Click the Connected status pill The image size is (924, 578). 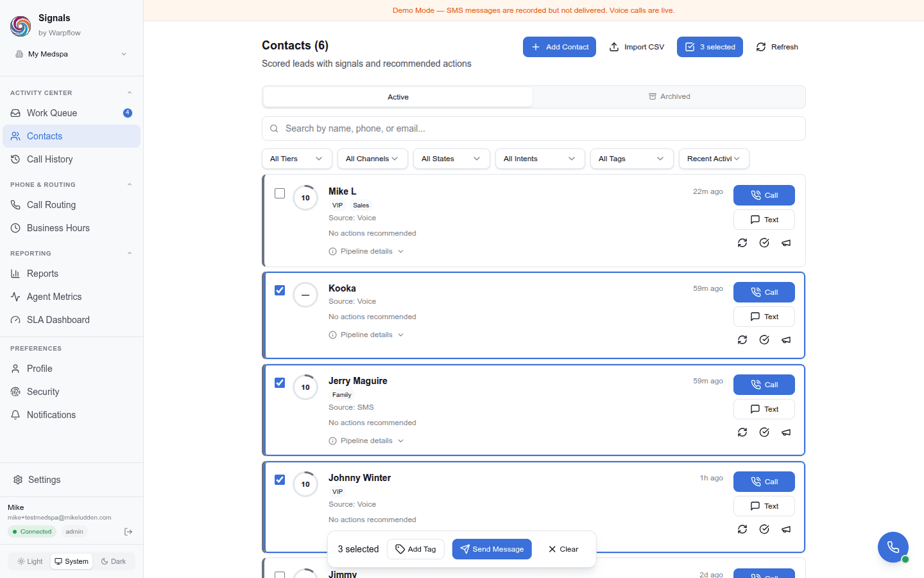click(x=31, y=531)
